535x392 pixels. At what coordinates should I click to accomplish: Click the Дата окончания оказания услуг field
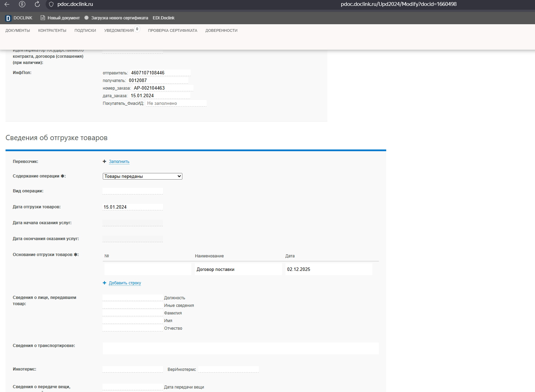(133, 239)
